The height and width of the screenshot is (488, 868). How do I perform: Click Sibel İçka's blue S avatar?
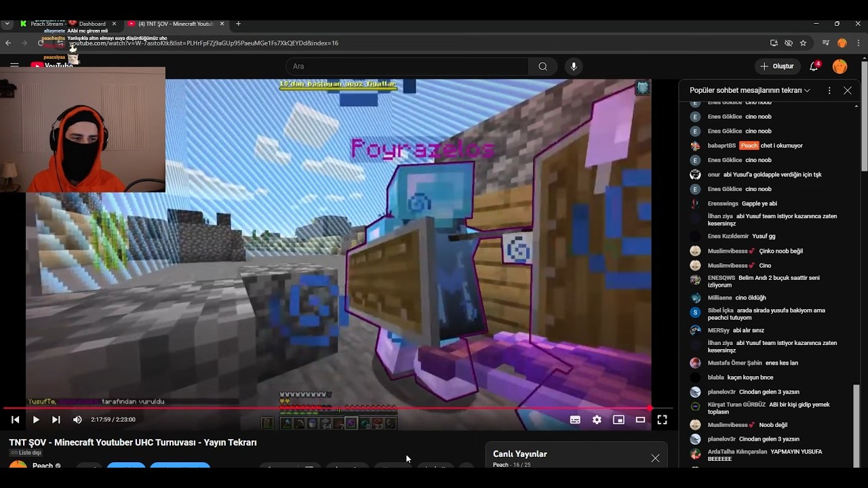(x=695, y=312)
